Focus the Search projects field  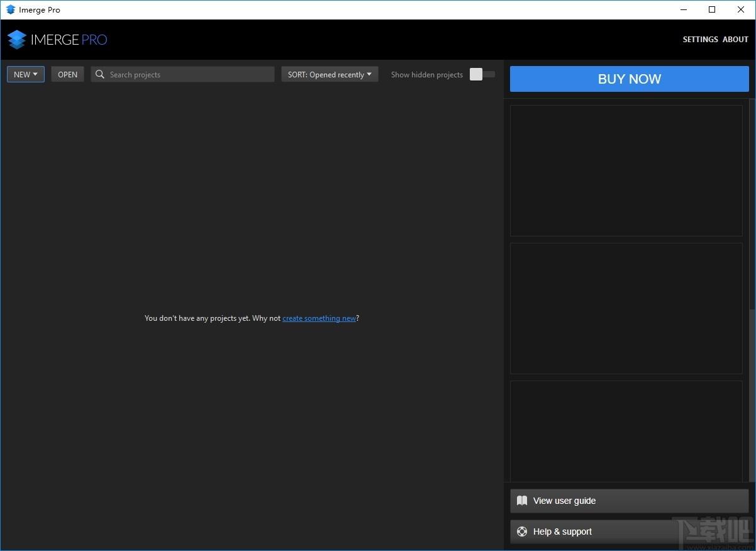coord(189,74)
